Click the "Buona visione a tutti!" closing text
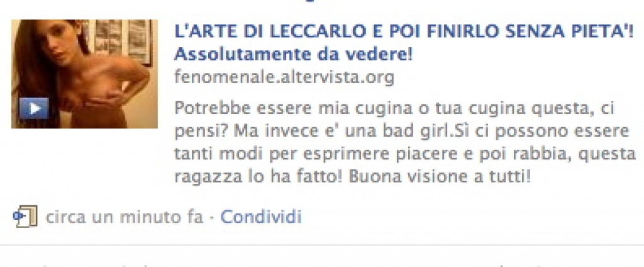 pyautogui.click(x=440, y=177)
